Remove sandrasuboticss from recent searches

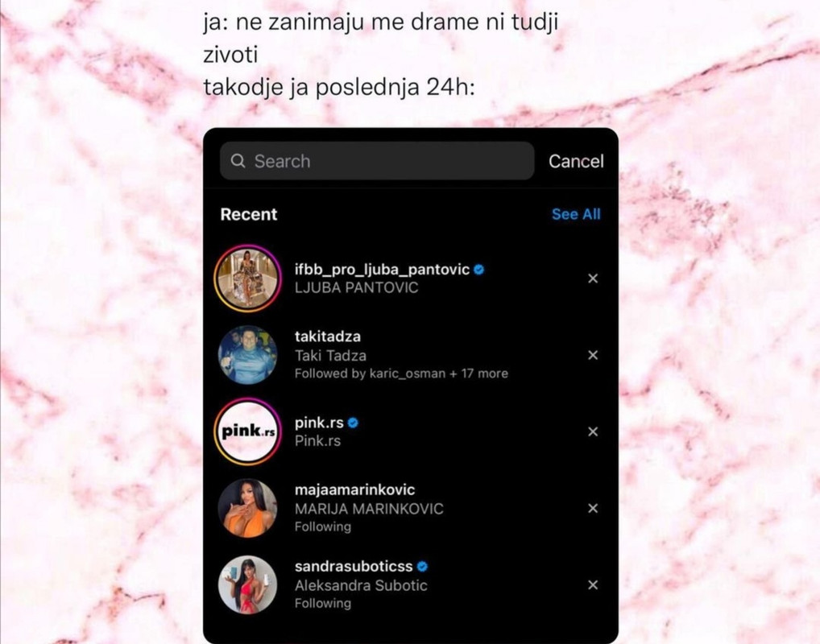click(x=593, y=585)
